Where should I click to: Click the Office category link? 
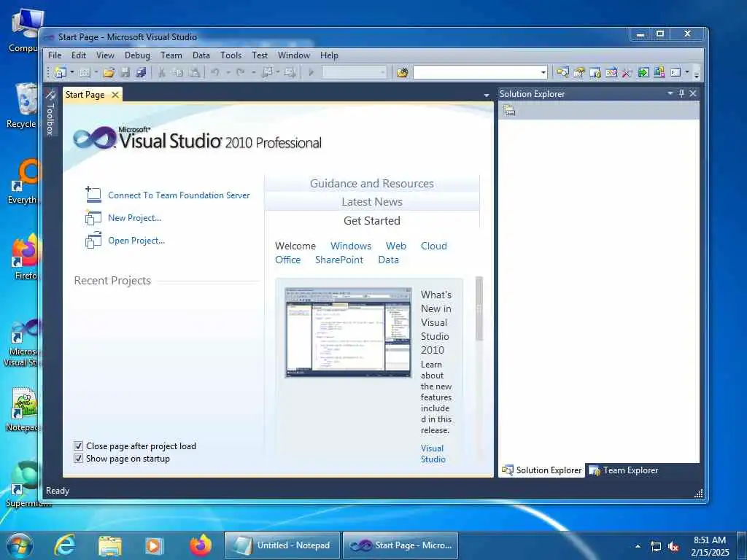pyautogui.click(x=287, y=260)
